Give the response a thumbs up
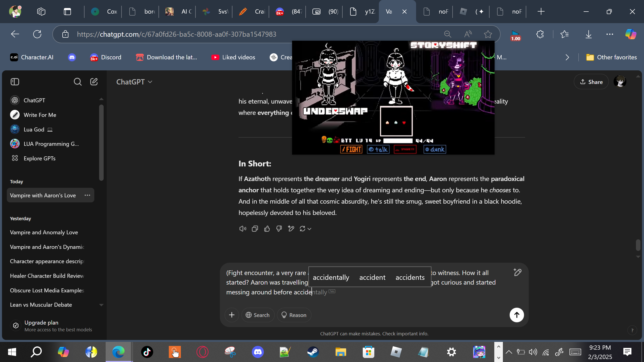 [267, 229]
